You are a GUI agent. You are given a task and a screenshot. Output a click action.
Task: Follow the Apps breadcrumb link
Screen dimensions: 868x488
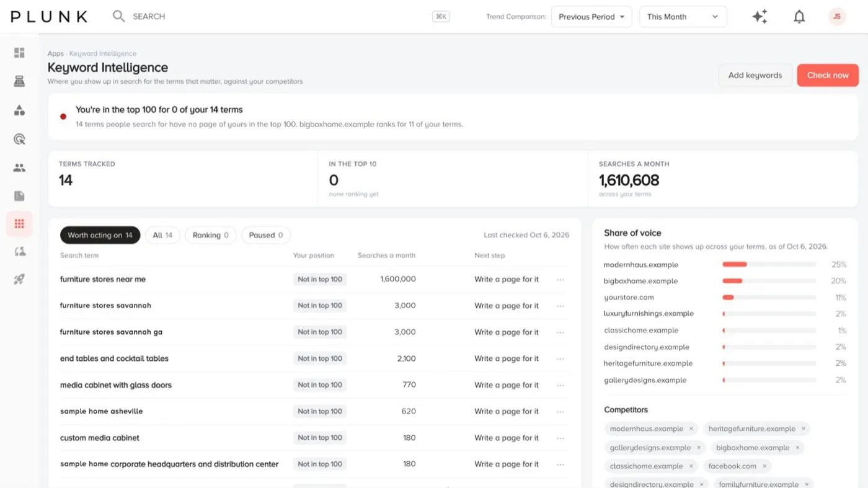click(x=56, y=54)
